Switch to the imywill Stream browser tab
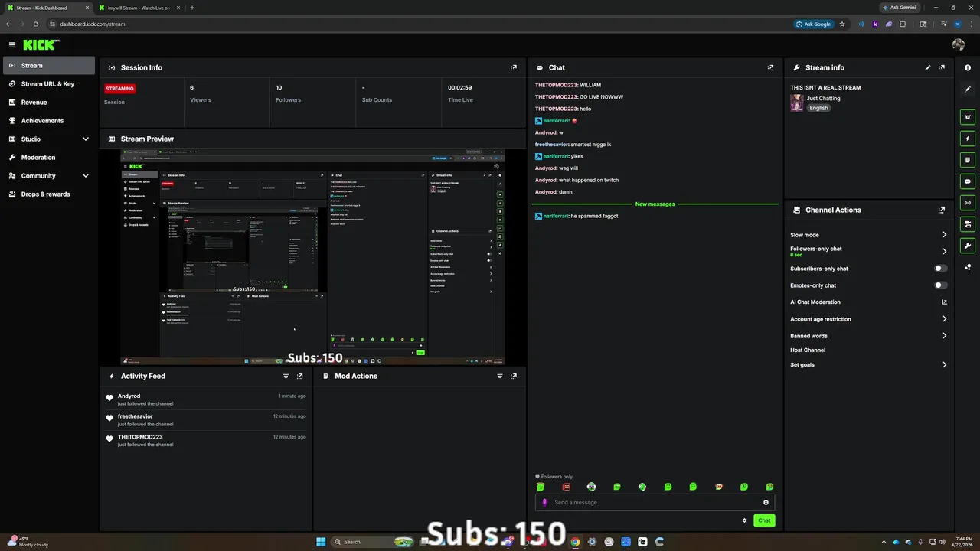 [x=139, y=8]
